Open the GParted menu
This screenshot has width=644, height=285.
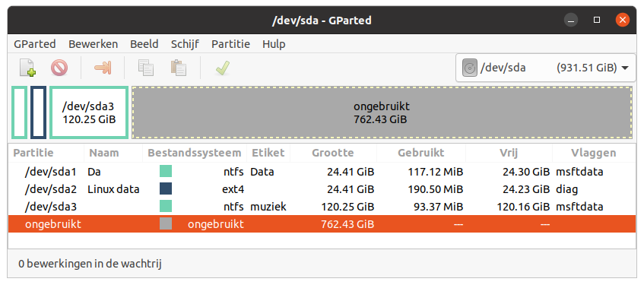(x=35, y=44)
